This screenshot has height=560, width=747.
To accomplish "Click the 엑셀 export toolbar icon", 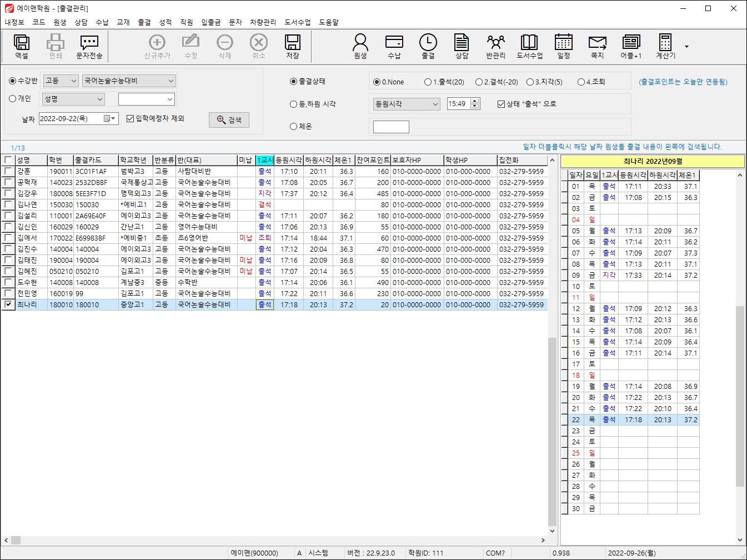I will [x=22, y=46].
